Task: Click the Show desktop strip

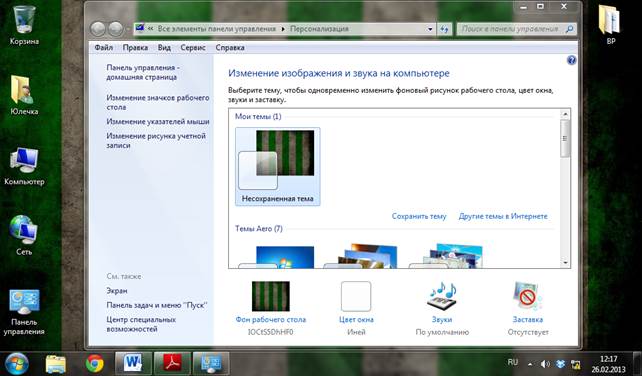Action: click(638, 364)
